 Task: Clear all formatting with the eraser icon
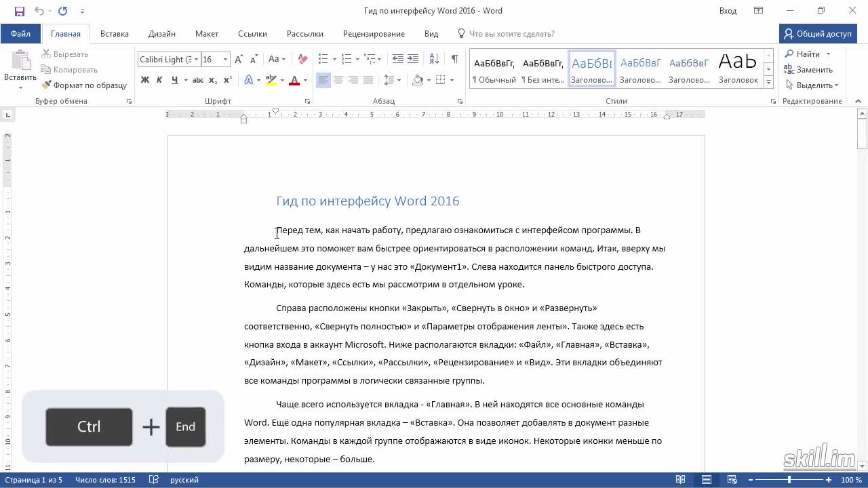click(x=302, y=60)
